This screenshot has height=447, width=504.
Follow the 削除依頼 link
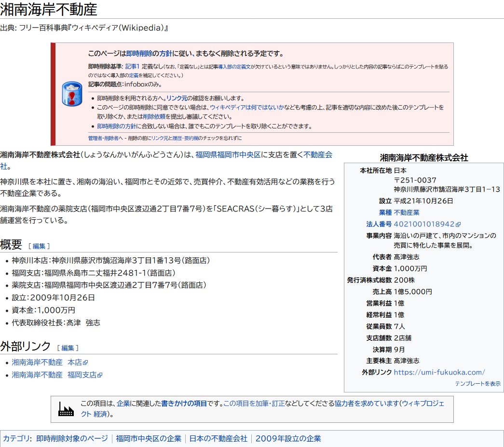point(154,116)
